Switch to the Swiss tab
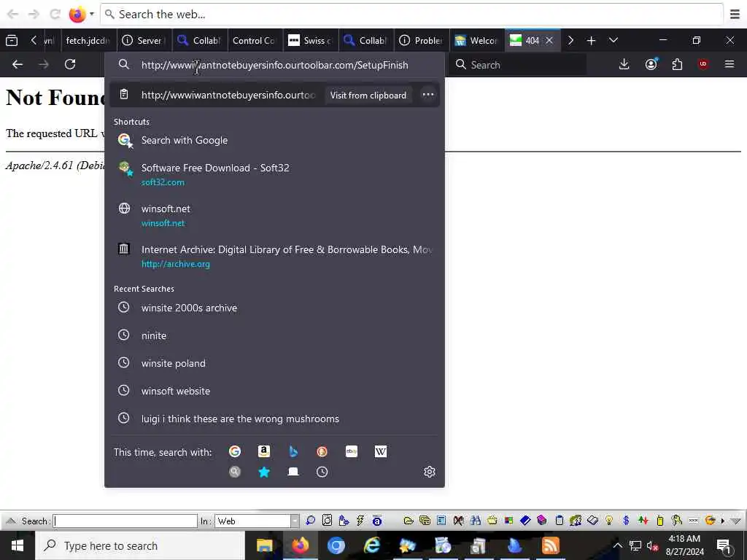747x560 pixels. 311,41
